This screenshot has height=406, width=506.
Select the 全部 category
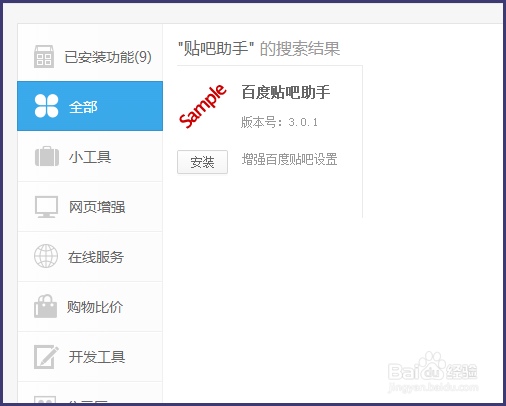click(x=90, y=106)
